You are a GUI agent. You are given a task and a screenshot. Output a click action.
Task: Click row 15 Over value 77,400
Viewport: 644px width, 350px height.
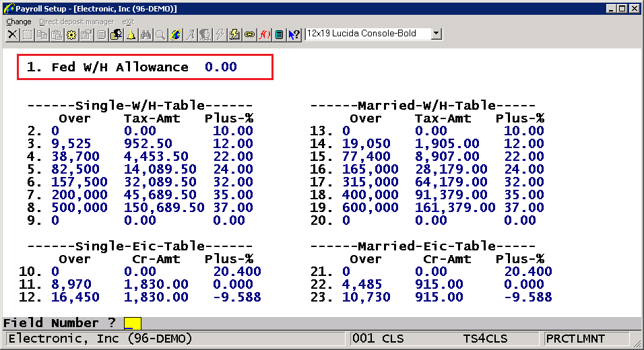[x=366, y=156]
